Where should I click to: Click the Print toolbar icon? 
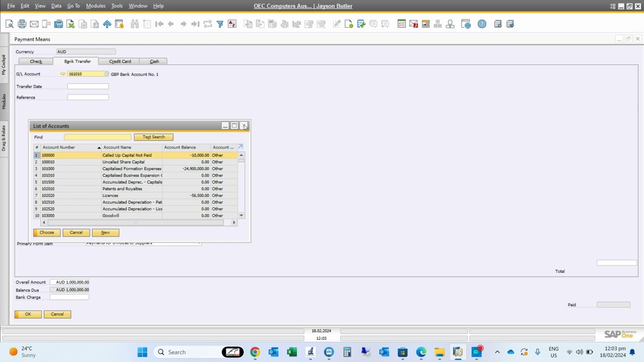tap(22, 24)
